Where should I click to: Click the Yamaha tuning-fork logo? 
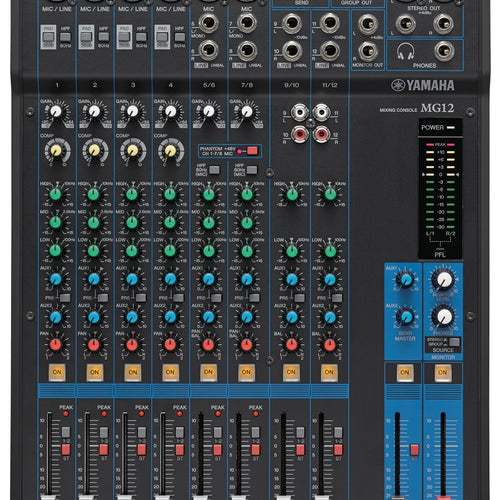pyautogui.click(x=398, y=85)
